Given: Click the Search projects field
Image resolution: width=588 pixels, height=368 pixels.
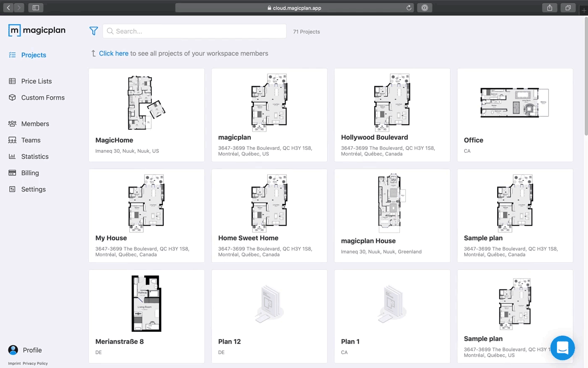Looking at the screenshot, I should click(194, 31).
